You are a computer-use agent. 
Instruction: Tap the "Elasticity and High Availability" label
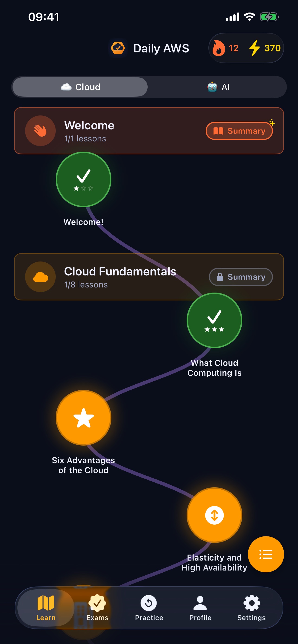[x=214, y=562]
